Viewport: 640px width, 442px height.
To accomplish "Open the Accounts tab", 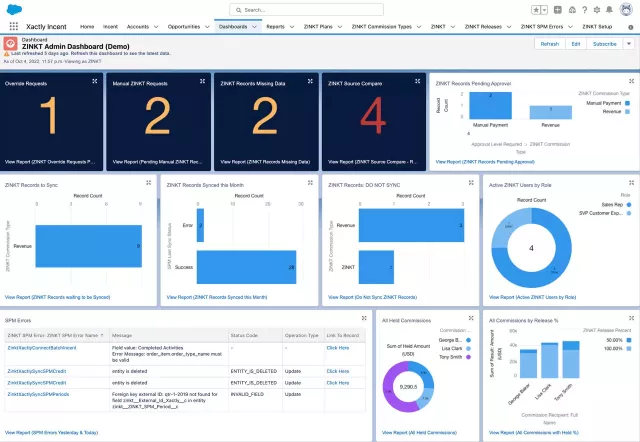I will coord(138,27).
